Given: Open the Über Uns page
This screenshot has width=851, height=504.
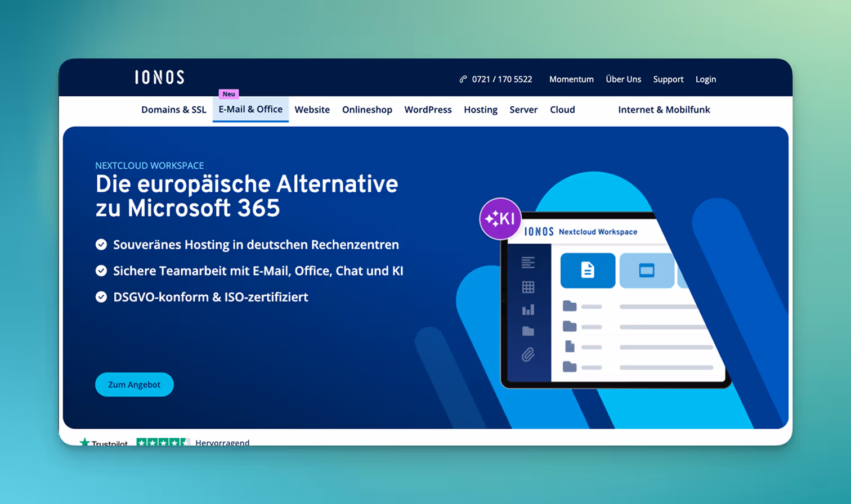Looking at the screenshot, I should click(x=623, y=79).
